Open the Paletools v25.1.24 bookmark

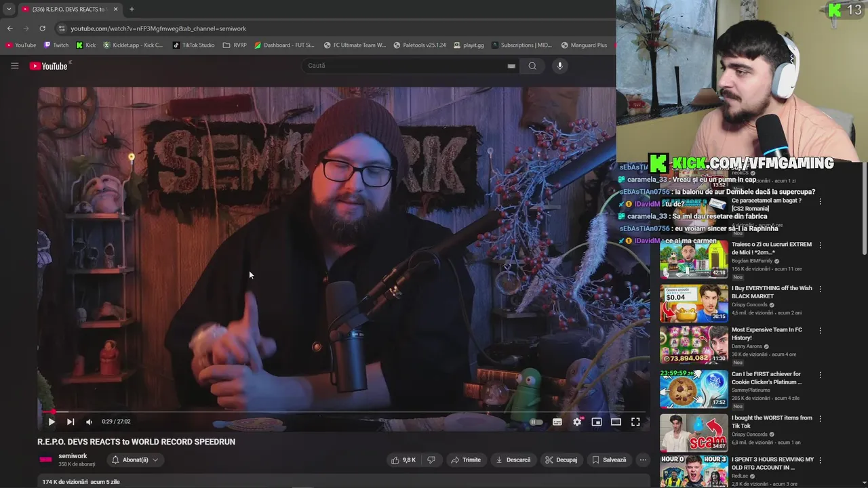pyautogui.click(x=420, y=45)
